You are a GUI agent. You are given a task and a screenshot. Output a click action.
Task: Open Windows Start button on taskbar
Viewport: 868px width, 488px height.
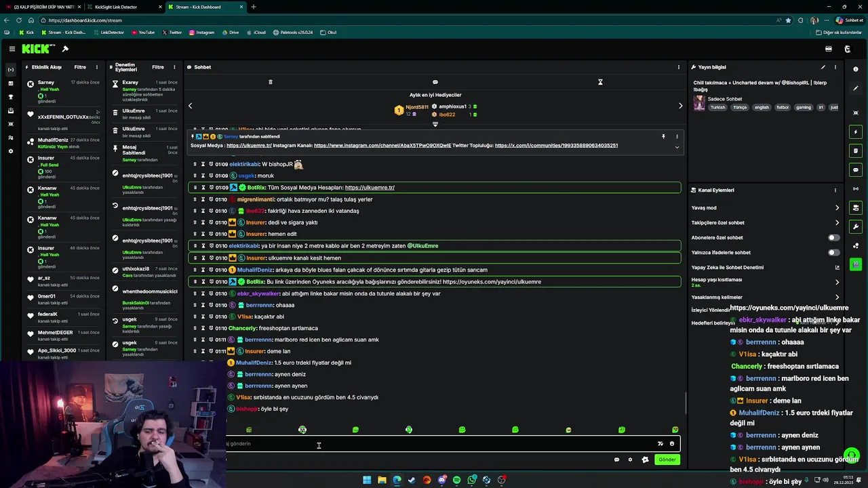367,480
